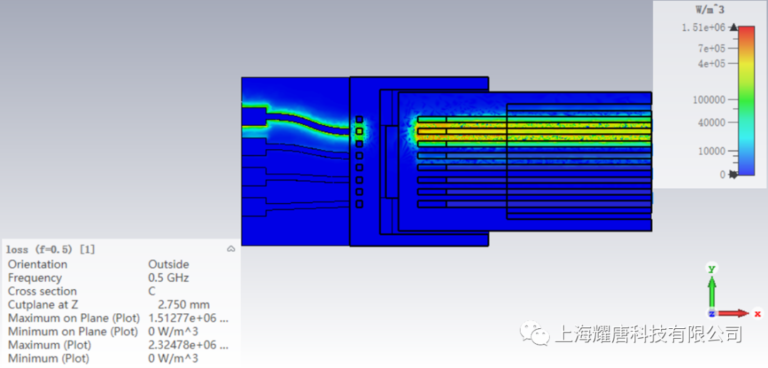Click the upper color ramp limit triangle marker
Screen dimensions: 768x368
click(x=733, y=27)
